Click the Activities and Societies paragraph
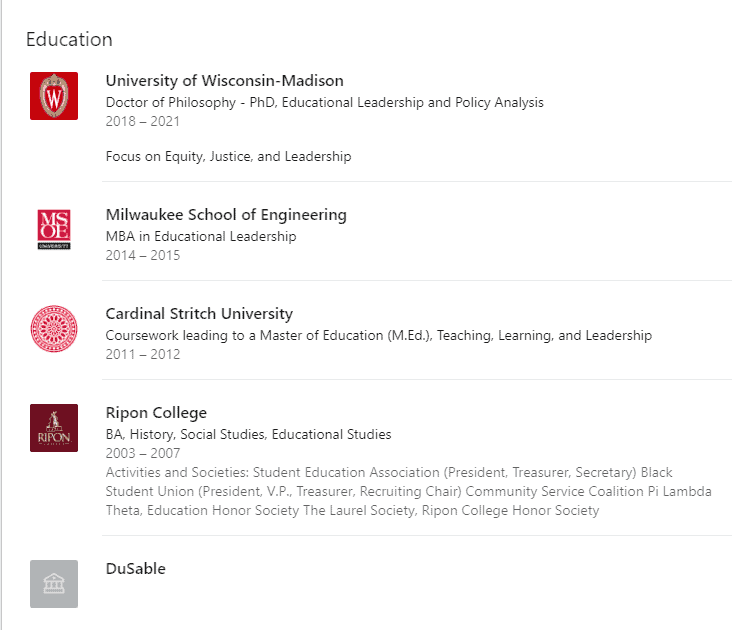 pyautogui.click(x=408, y=491)
